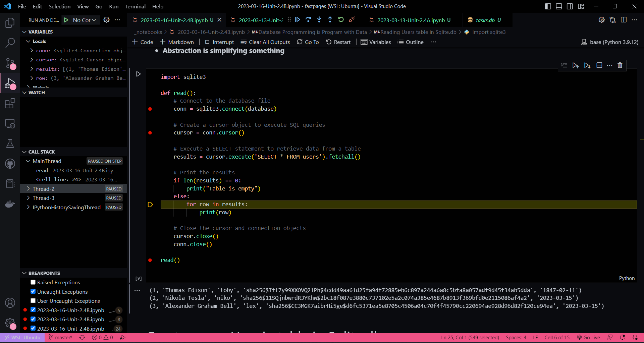The width and height of the screenshot is (644, 343).
Task: Execute cell and below from cell toolbar
Action: pos(587,65)
